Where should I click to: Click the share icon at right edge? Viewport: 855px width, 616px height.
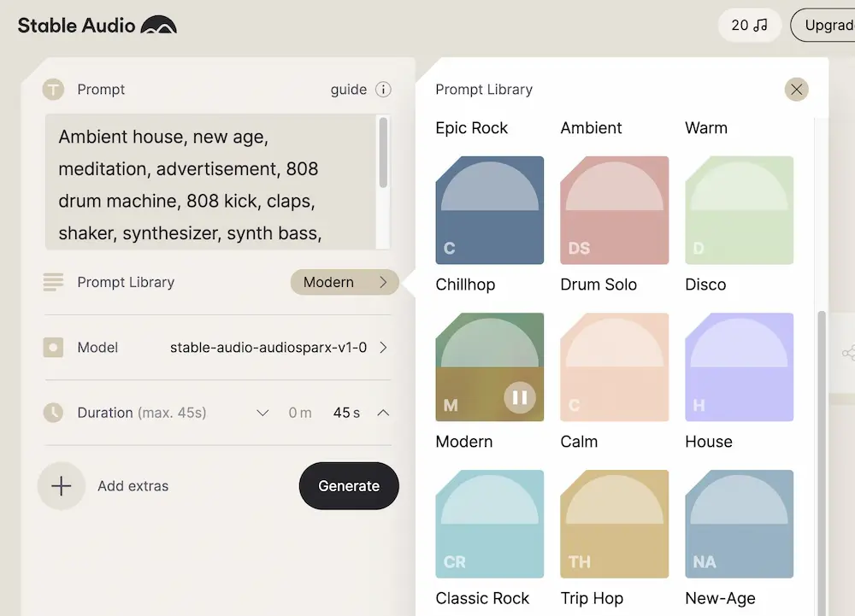point(848,353)
